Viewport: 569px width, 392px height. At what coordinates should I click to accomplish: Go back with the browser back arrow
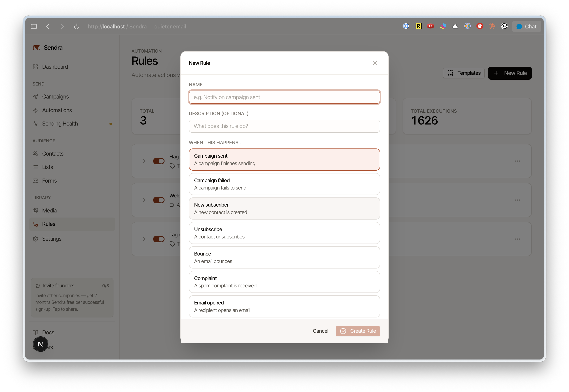coord(48,27)
